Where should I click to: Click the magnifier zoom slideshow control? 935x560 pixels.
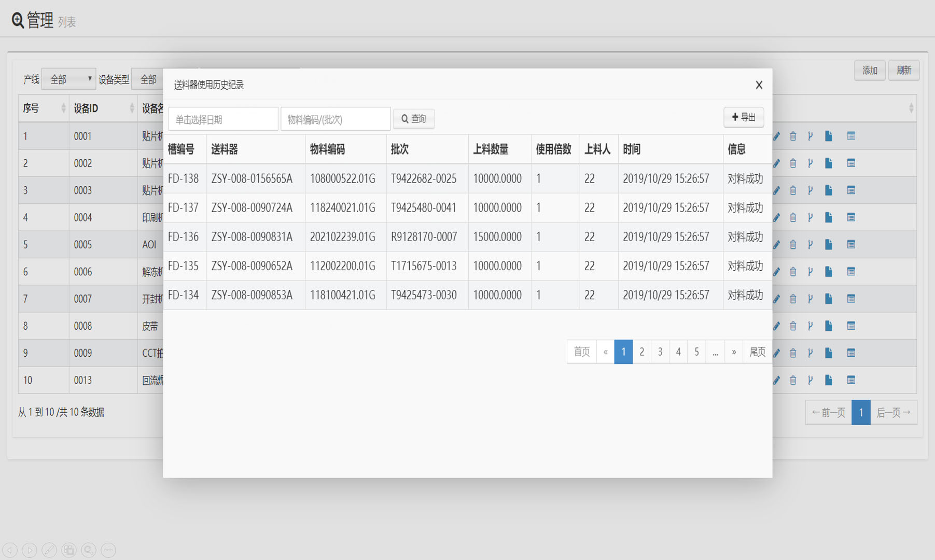[89, 550]
